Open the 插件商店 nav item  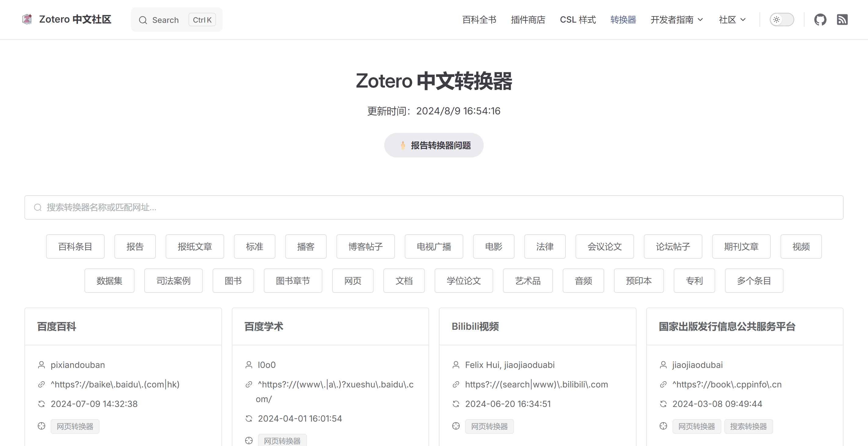pos(528,20)
